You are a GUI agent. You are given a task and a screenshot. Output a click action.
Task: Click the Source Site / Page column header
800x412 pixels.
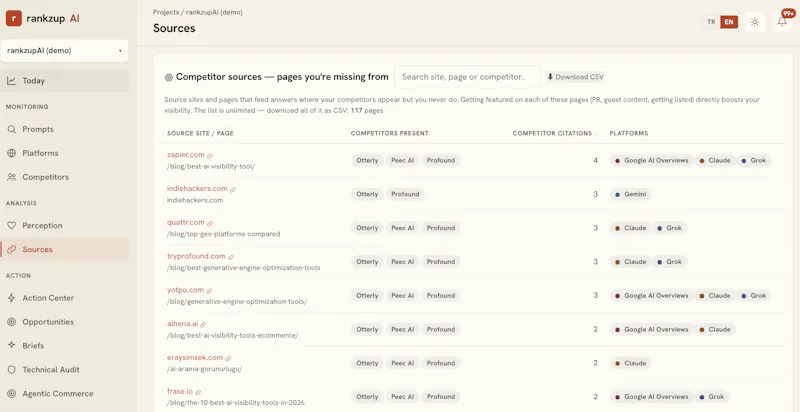[x=200, y=133]
